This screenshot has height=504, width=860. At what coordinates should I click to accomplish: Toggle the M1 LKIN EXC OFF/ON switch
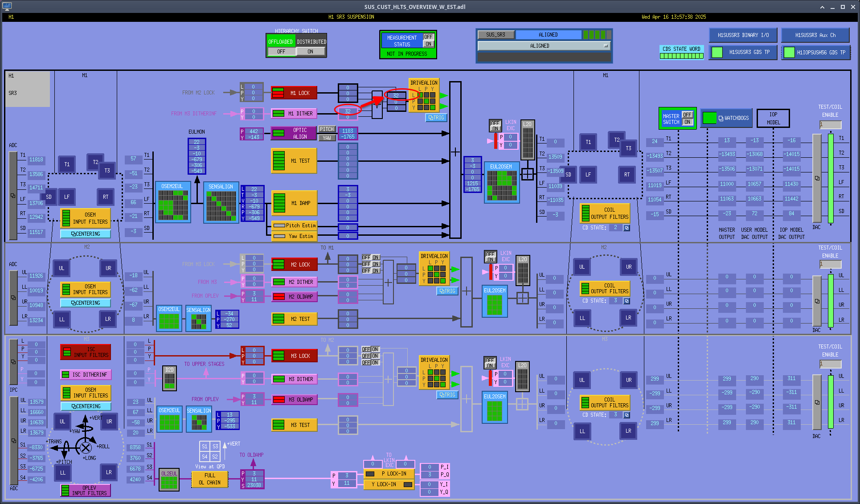click(495, 126)
